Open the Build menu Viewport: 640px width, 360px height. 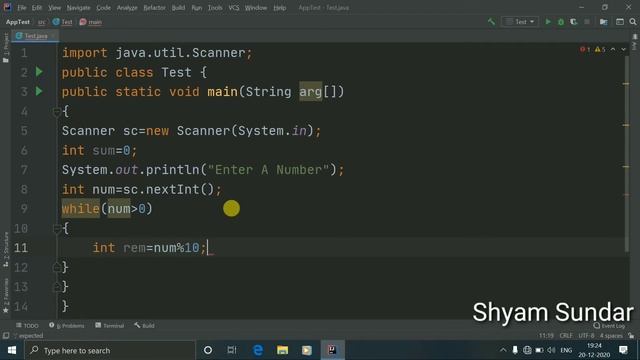click(178, 8)
